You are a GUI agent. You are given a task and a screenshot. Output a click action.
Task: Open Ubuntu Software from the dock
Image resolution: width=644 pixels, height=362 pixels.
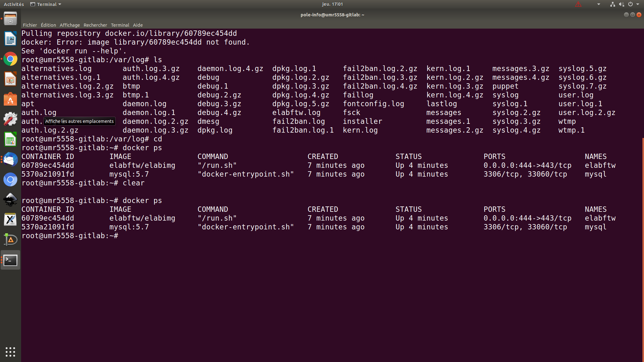pyautogui.click(x=10, y=99)
